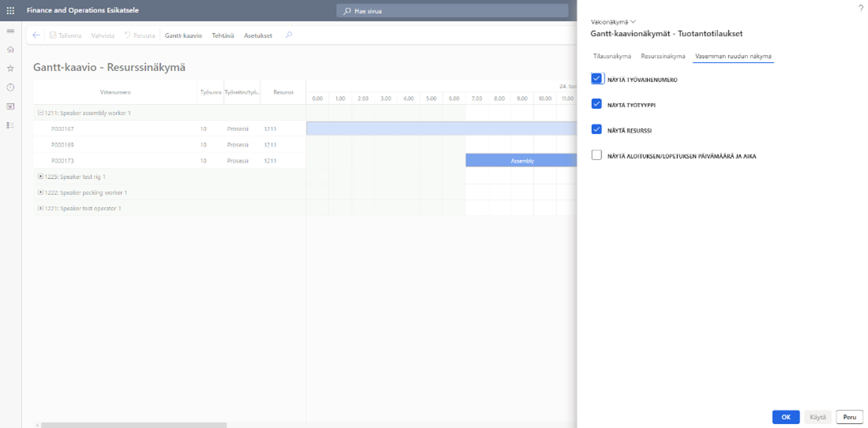Expand 1221: Speaker test operator 1 group
Viewport: 868px width, 428px height.
[40, 208]
